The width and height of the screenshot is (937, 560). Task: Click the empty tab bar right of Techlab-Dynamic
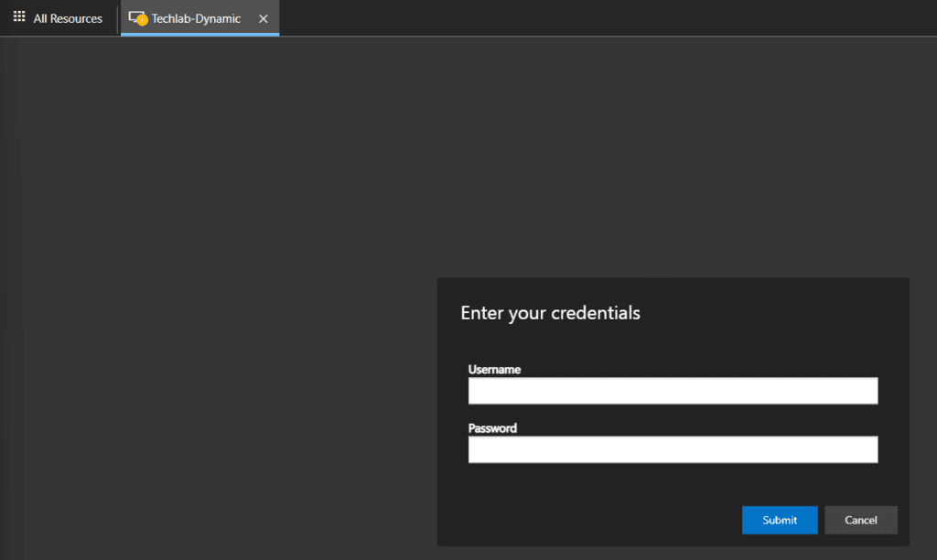pyautogui.click(x=595, y=18)
